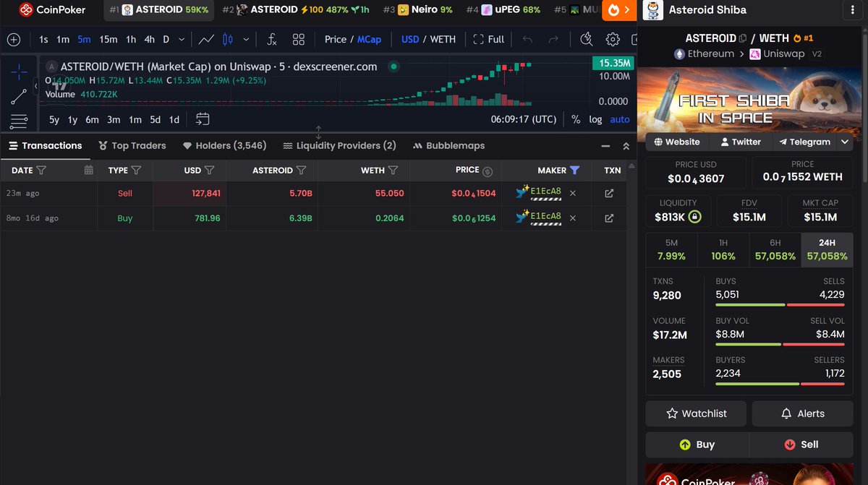Select the 1H stats tab
This screenshot has height=485, width=868.
tap(723, 250)
